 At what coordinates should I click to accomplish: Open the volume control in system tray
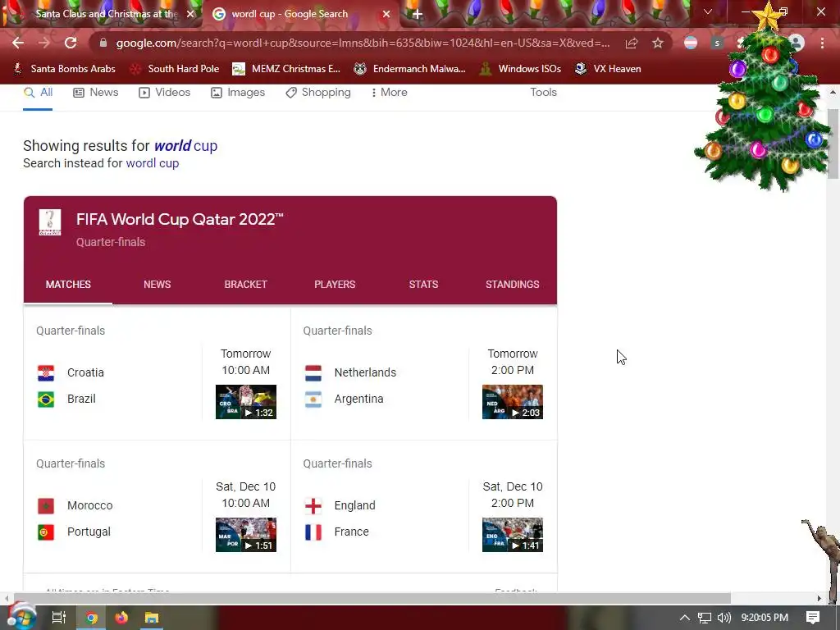pos(724,618)
